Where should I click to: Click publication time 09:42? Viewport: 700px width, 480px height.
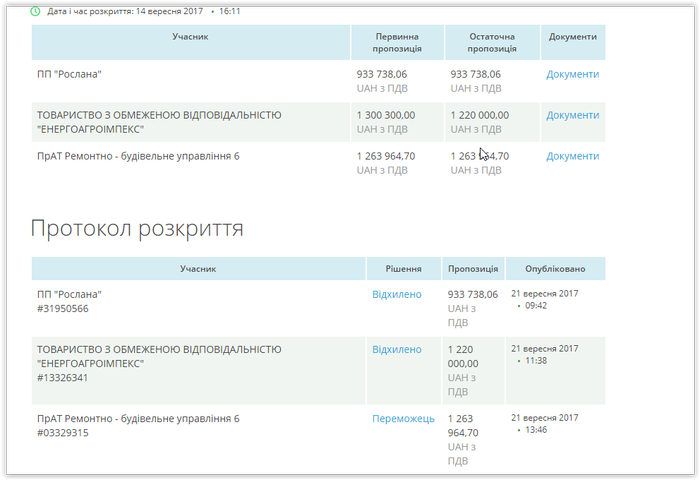536,305
